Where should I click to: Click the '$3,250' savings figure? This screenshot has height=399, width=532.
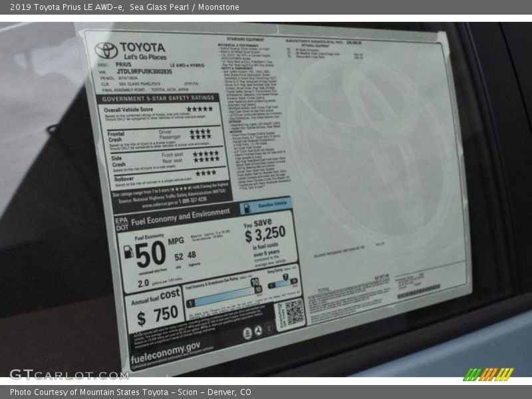coord(265,235)
